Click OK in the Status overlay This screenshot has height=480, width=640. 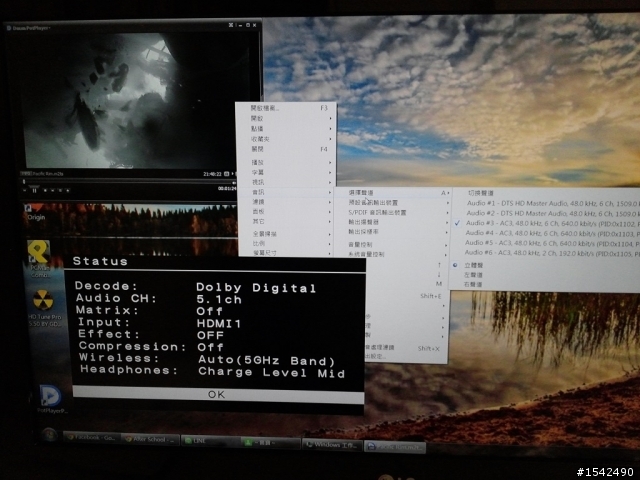tap(216, 394)
